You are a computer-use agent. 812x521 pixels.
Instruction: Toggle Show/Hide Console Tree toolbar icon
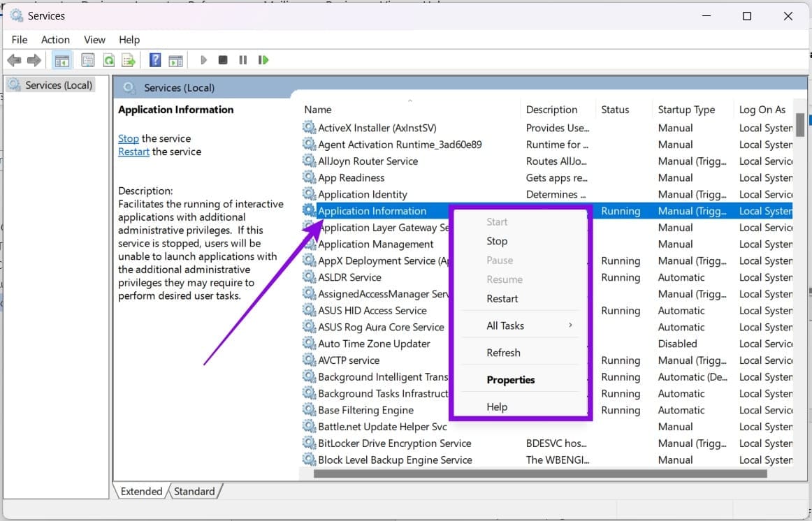[62, 61]
